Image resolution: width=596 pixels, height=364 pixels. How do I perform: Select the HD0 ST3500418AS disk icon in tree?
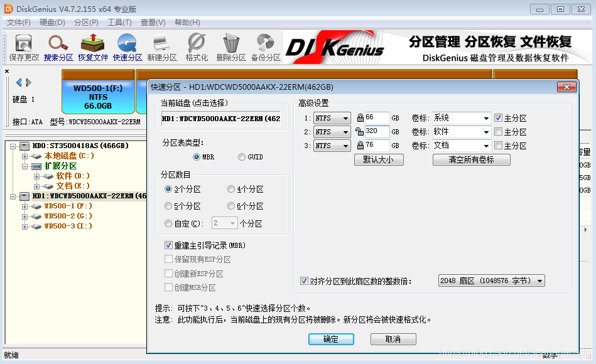tap(24, 146)
